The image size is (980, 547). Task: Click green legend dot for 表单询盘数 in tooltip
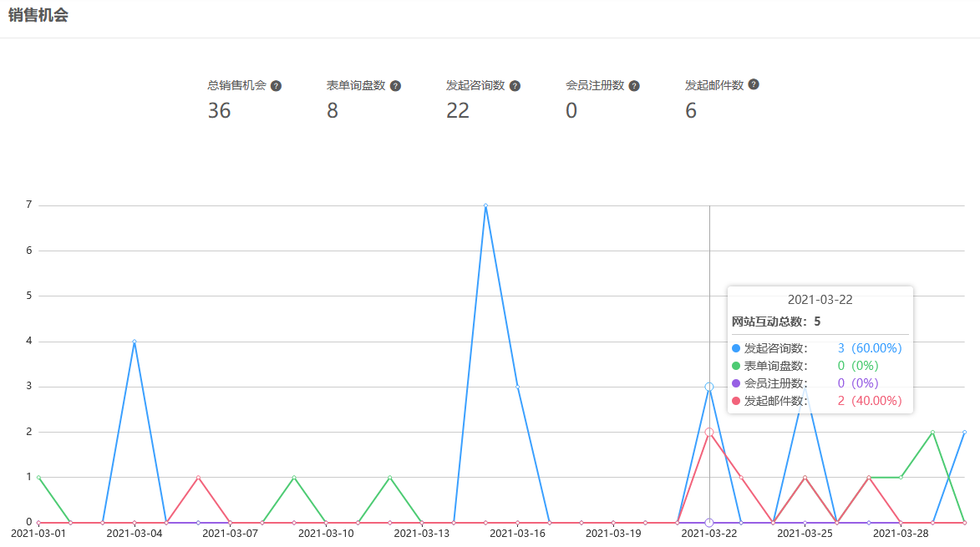pyautogui.click(x=736, y=366)
